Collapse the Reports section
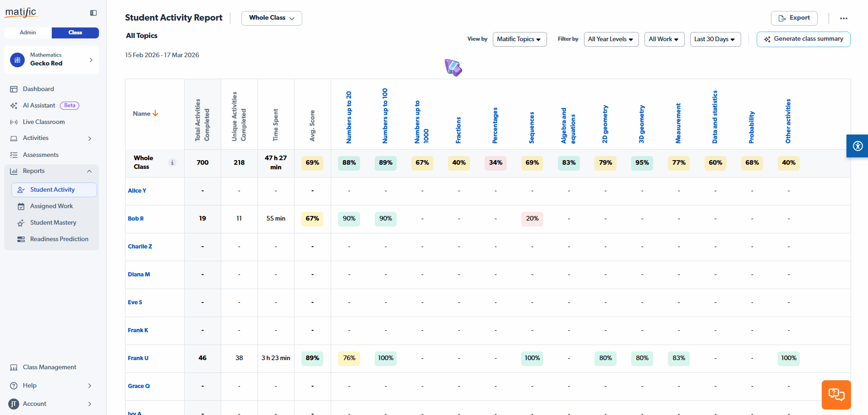 pos(89,171)
